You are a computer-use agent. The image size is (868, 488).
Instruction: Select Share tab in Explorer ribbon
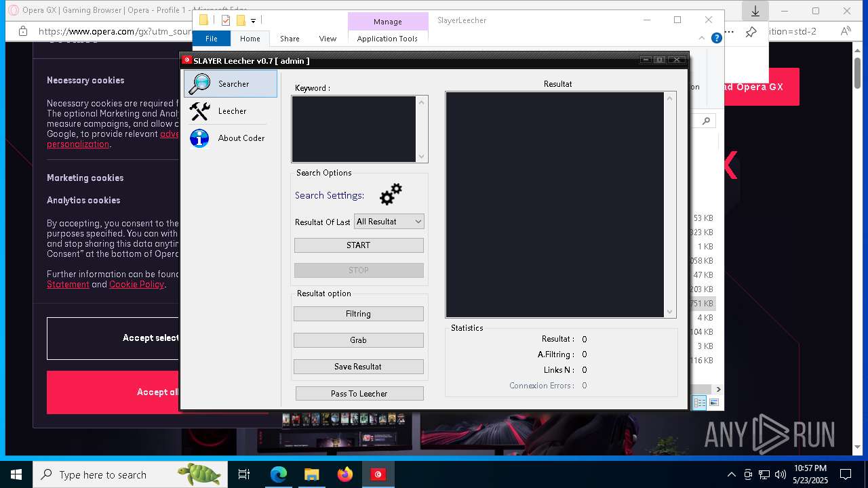[290, 39]
